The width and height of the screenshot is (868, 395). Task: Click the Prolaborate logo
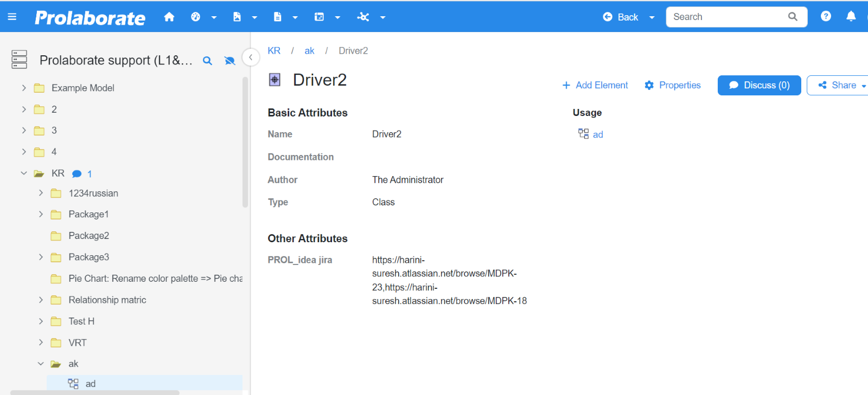pos(90,18)
